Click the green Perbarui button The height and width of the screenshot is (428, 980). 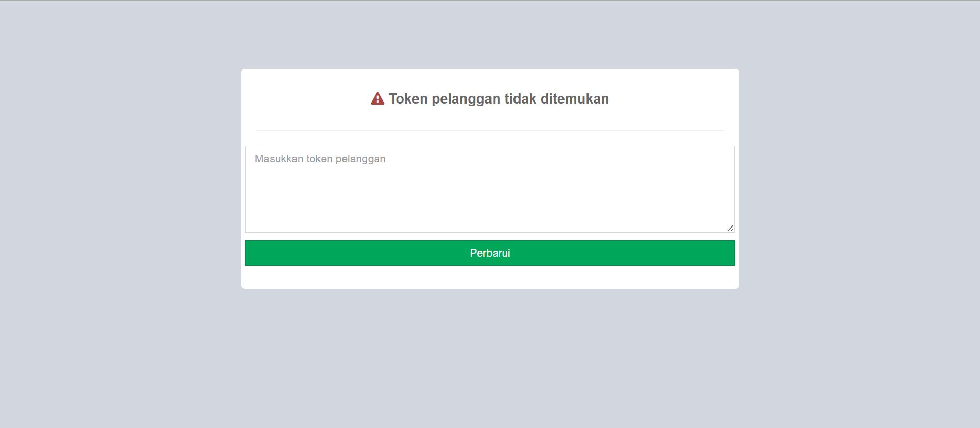[490, 253]
